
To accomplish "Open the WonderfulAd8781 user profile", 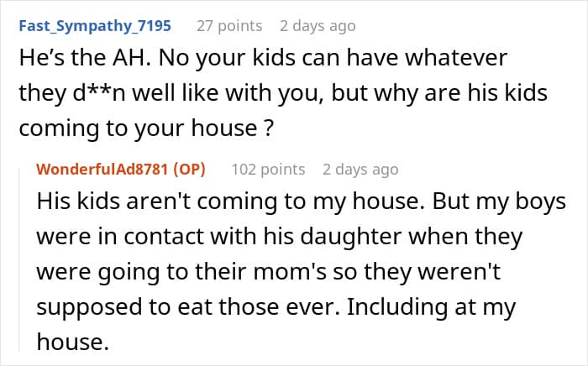I will click(102, 170).
